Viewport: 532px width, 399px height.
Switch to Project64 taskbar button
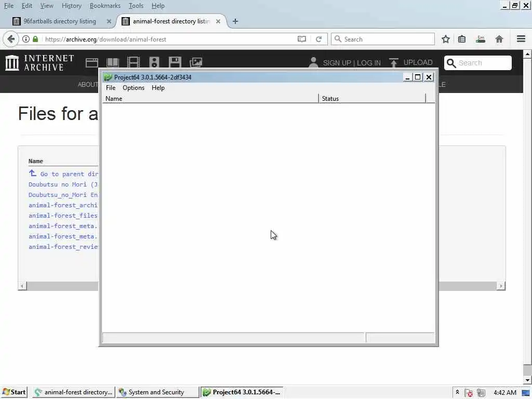242,392
